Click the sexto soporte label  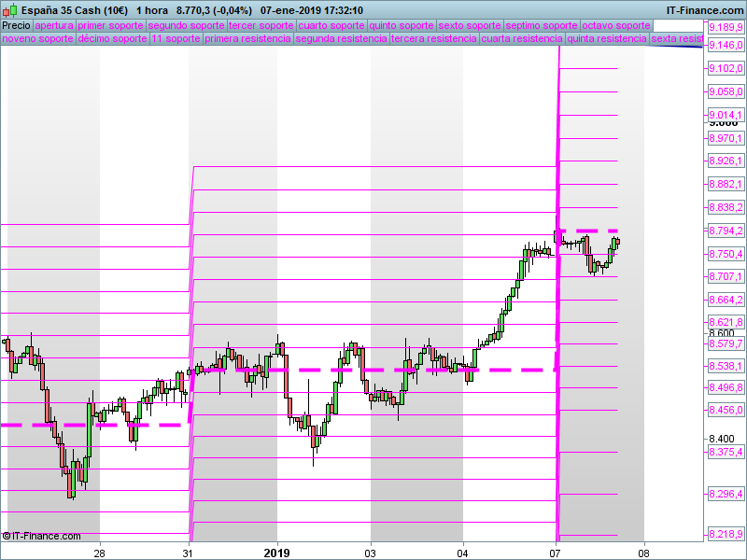470,26
